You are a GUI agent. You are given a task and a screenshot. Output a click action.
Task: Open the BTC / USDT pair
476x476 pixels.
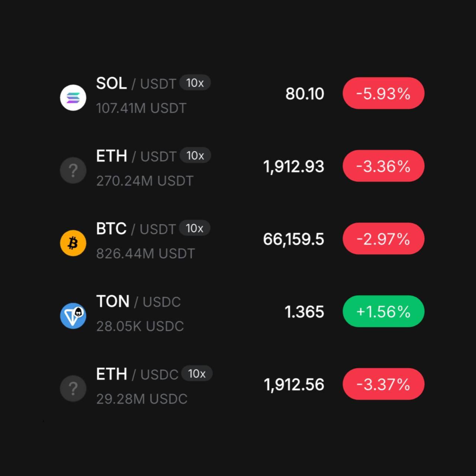click(x=136, y=229)
